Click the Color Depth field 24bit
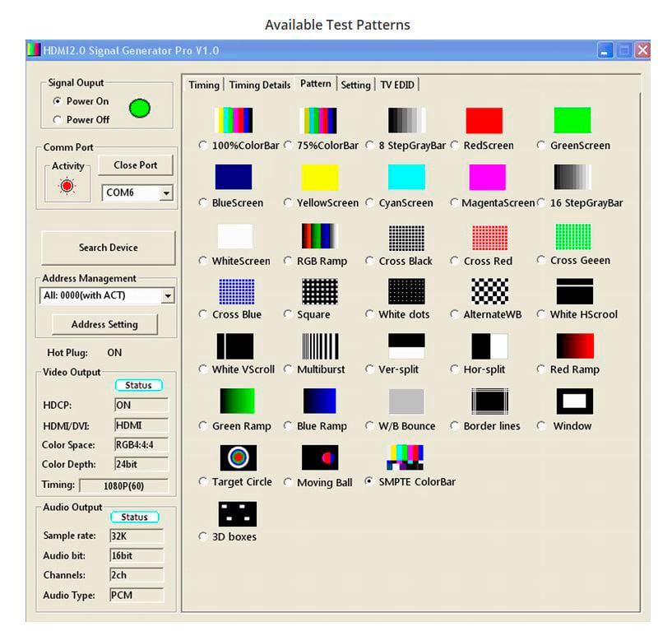Viewport: 672px width, 631px height. click(x=141, y=464)
